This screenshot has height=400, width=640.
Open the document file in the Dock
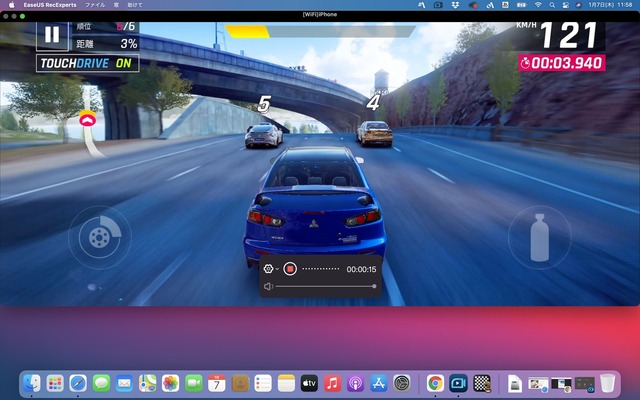click(515, 383)
